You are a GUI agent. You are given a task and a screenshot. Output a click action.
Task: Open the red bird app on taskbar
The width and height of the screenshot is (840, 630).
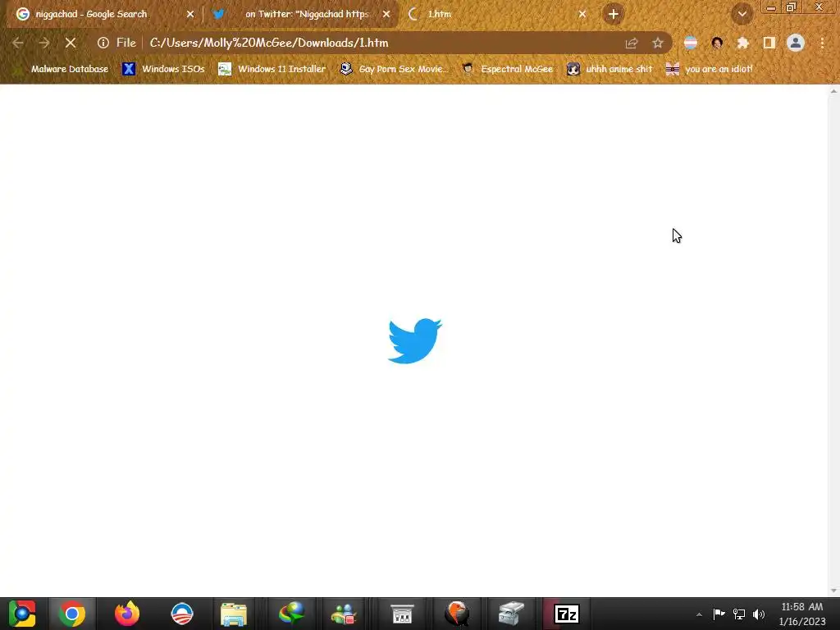point(457,614)
